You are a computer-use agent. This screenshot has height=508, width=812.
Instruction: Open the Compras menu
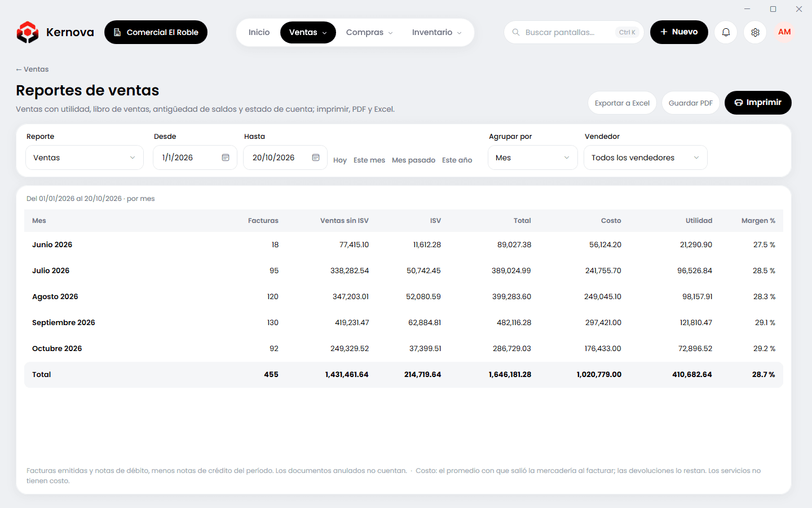click(369, 32)
